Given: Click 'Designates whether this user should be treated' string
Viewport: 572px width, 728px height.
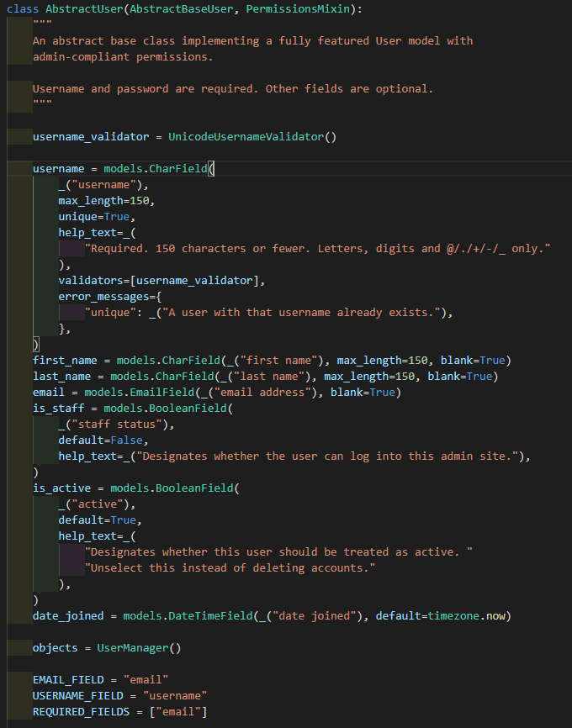Looking at the screenshot, I should pos(278,552).
